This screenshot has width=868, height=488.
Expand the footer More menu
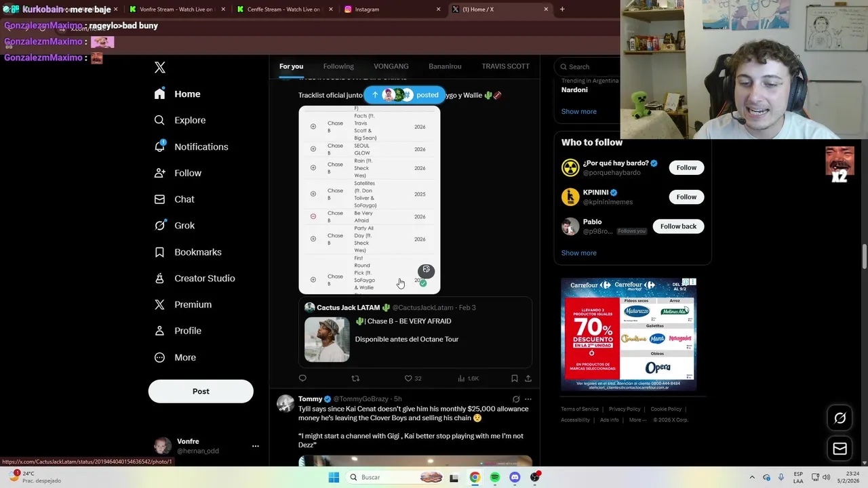click(x=636, y=420)
